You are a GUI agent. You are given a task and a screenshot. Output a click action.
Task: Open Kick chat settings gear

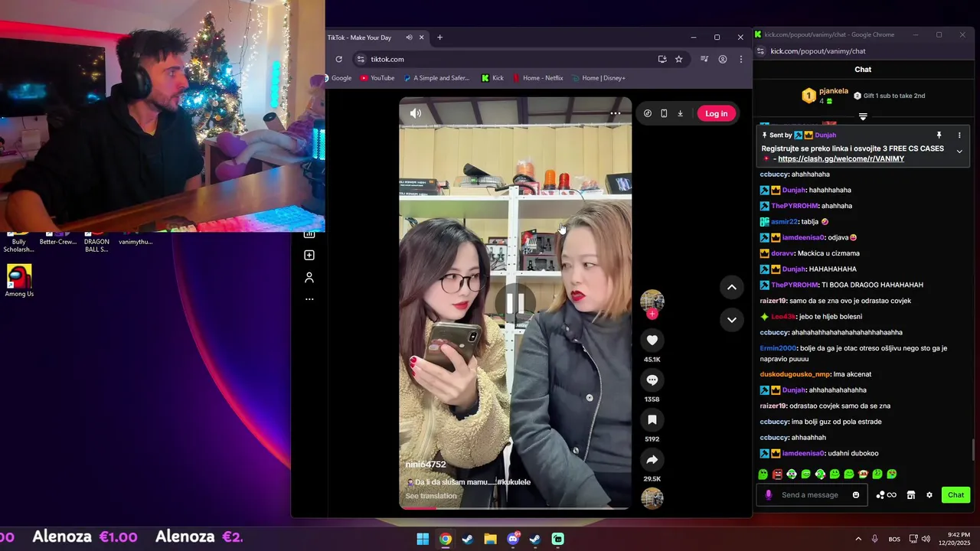(929, 495)
